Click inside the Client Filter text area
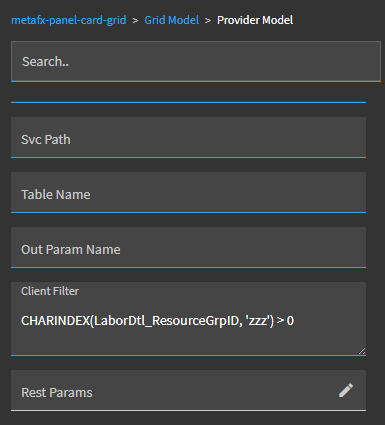385x425 pixels. [x=188, y=319]
